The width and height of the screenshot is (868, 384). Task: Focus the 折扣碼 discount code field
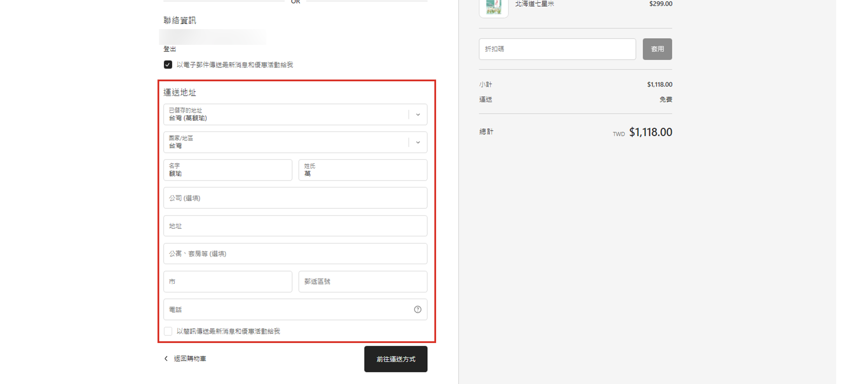pyautogui.click(x=557, y=49)
